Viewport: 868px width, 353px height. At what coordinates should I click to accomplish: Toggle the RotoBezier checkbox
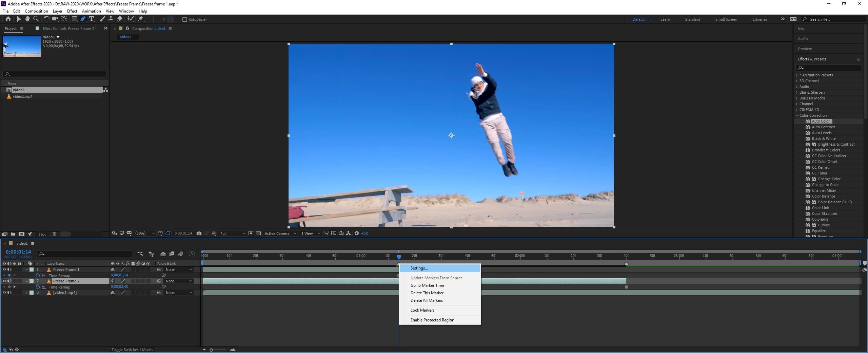185,19
